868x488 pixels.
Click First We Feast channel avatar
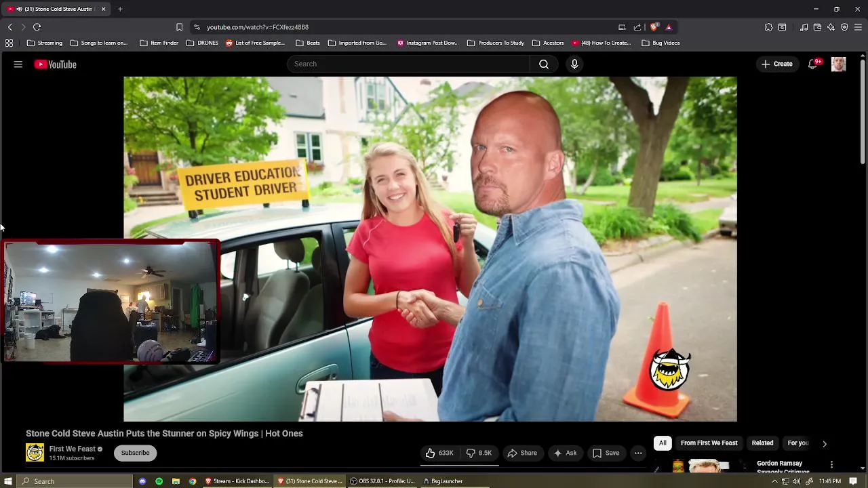coord(35,452)
